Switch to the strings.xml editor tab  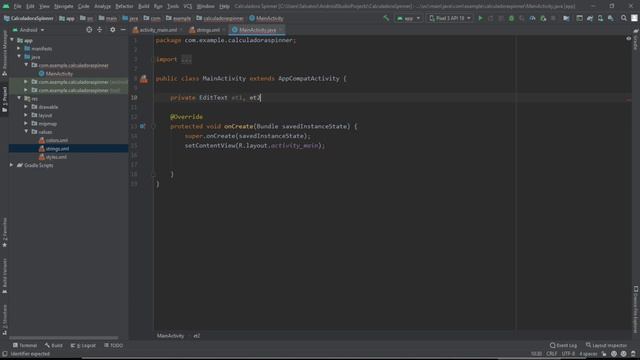pos(207,30)
